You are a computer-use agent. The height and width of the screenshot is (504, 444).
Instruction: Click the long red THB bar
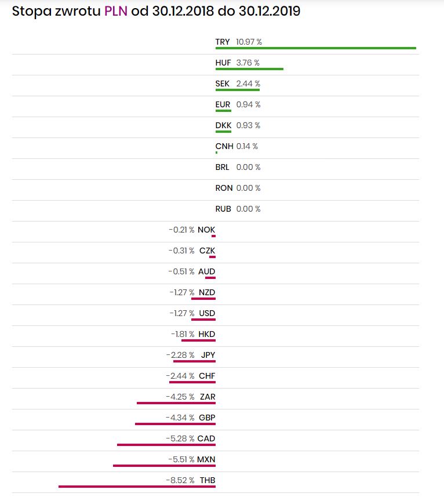coord(137,487)
